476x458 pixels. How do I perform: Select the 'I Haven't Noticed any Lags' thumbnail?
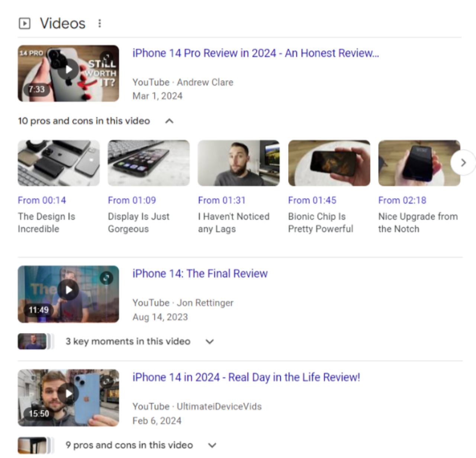point(238,163)
